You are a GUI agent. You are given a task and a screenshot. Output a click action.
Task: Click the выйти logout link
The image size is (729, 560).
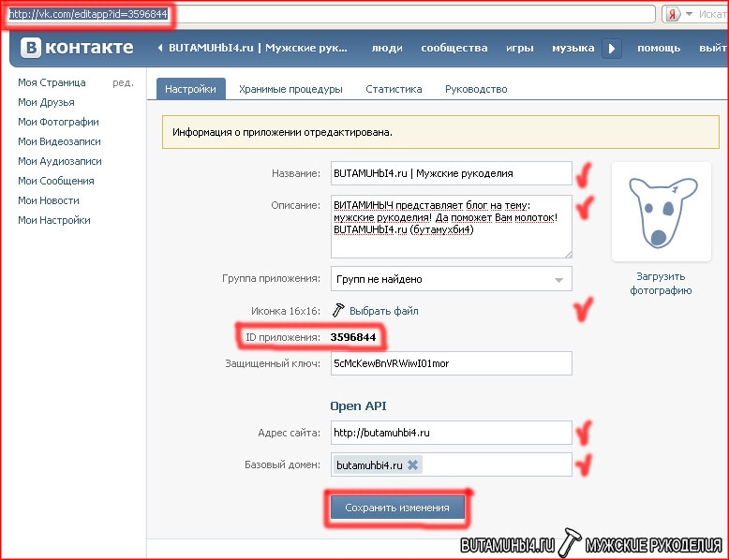[713, 48]
